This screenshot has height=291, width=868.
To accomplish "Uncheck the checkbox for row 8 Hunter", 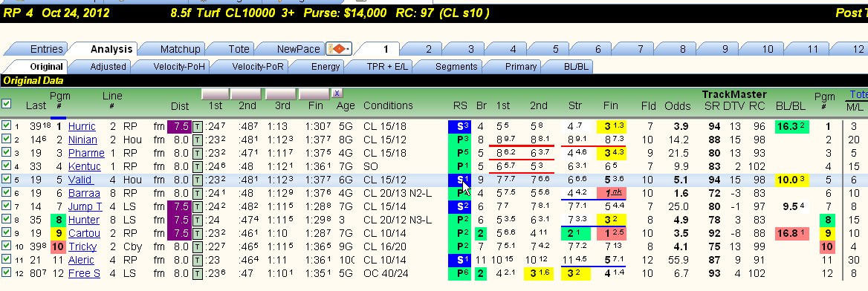I will click(x=6, y=219).
